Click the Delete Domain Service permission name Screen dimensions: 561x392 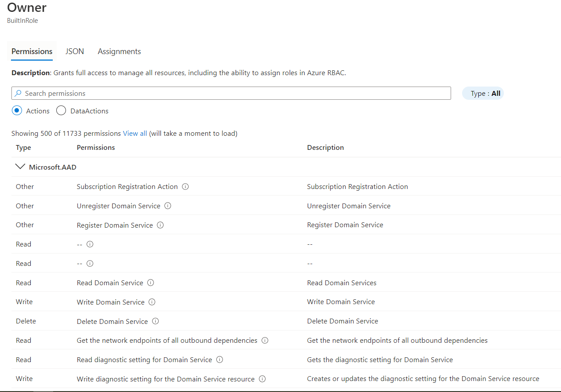click(112, 321)
